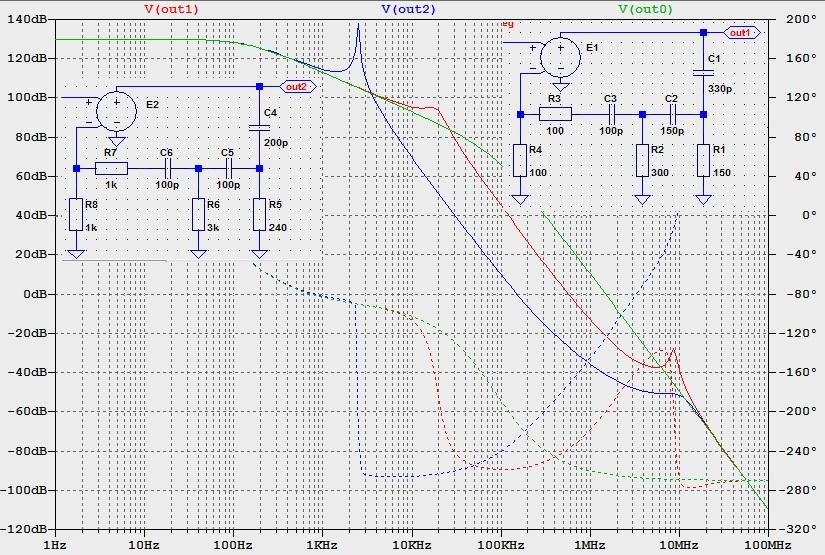Click the ground symbol below R4

(x=520, y=200)
